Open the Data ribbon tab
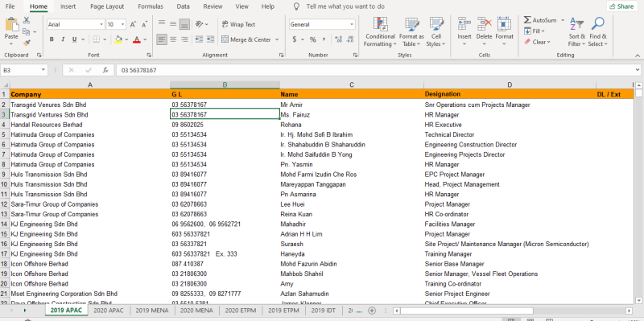This screenshot has height=321, width=644. click(184, 6)
